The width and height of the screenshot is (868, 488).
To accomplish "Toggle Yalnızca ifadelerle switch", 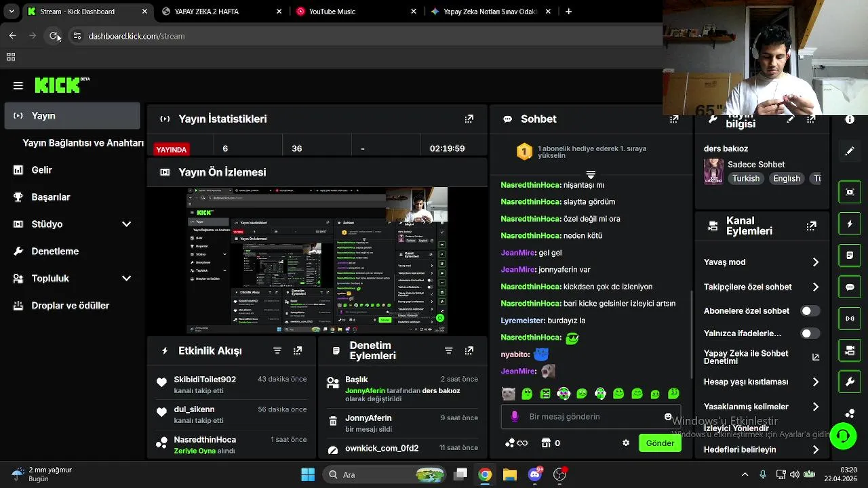I will (810, 333).
